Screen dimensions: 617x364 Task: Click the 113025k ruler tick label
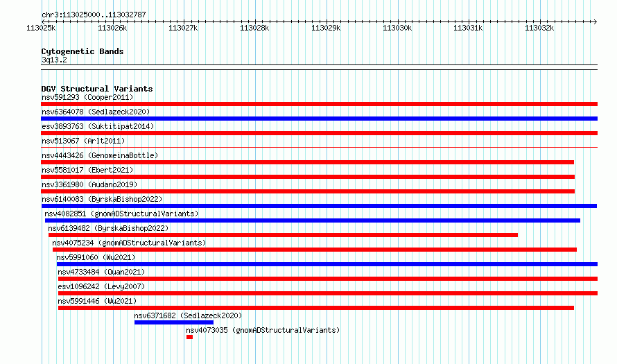click(41, 28)
